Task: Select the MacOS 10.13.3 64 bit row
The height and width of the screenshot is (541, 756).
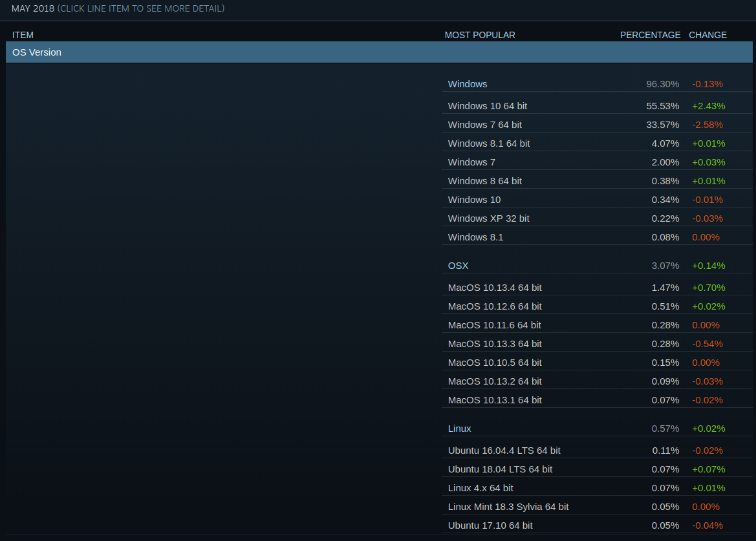Action: [597, 344]
